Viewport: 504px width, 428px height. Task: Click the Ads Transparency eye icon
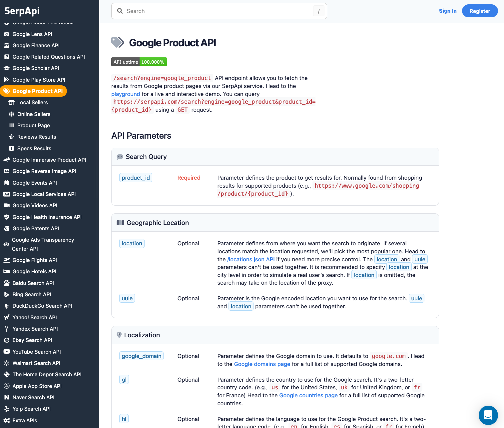pos(6,244)
